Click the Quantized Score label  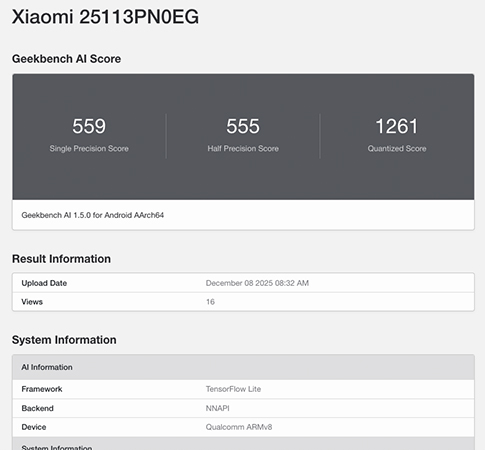pos(397,149)
